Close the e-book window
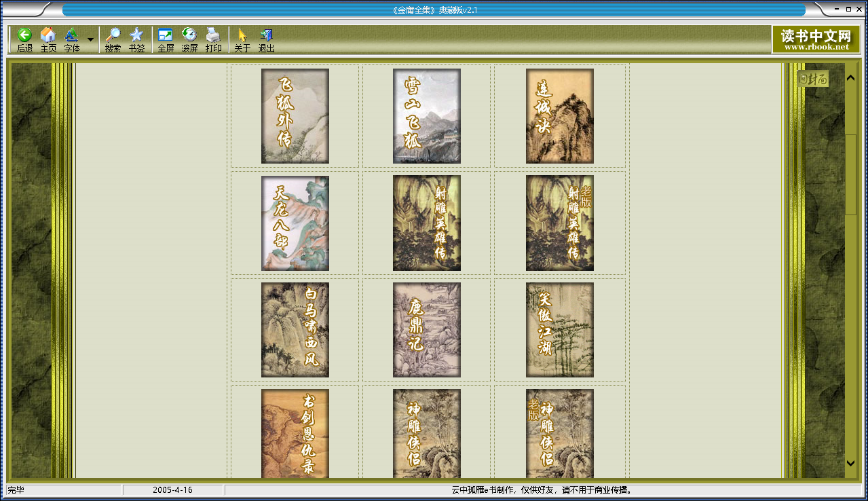Viewport: 868px width, 501px height. (x=858, y=9)
